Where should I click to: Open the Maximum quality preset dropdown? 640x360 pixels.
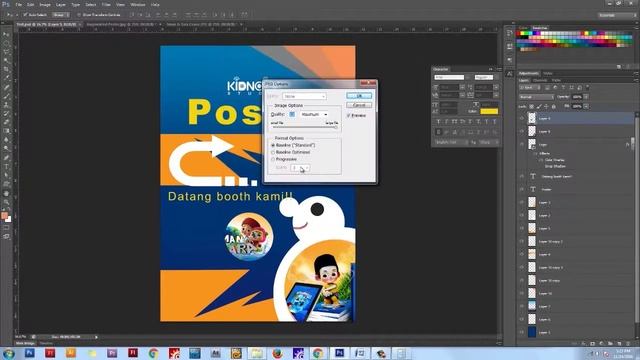click(x=314, y=115)
